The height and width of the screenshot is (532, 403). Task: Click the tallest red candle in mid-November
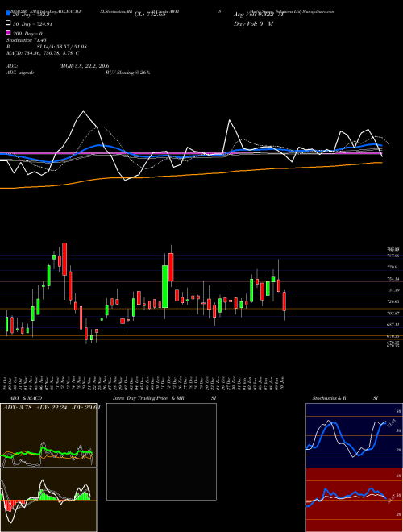(x=64, y=260)
